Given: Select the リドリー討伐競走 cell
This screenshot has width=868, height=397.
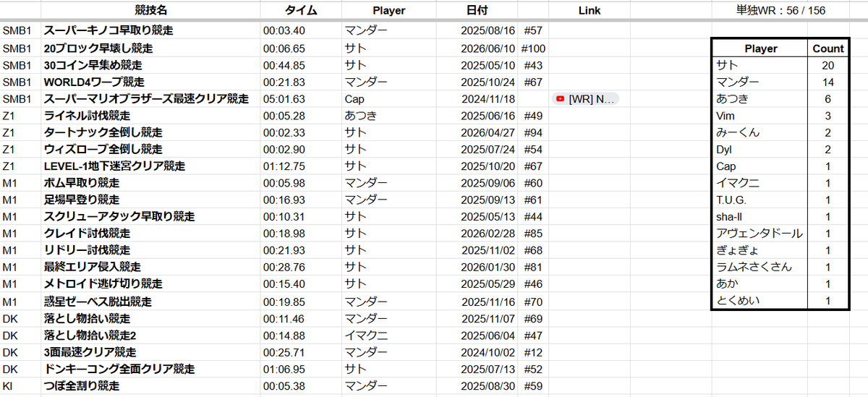Looking at the screenshot, I should (151, 250).
